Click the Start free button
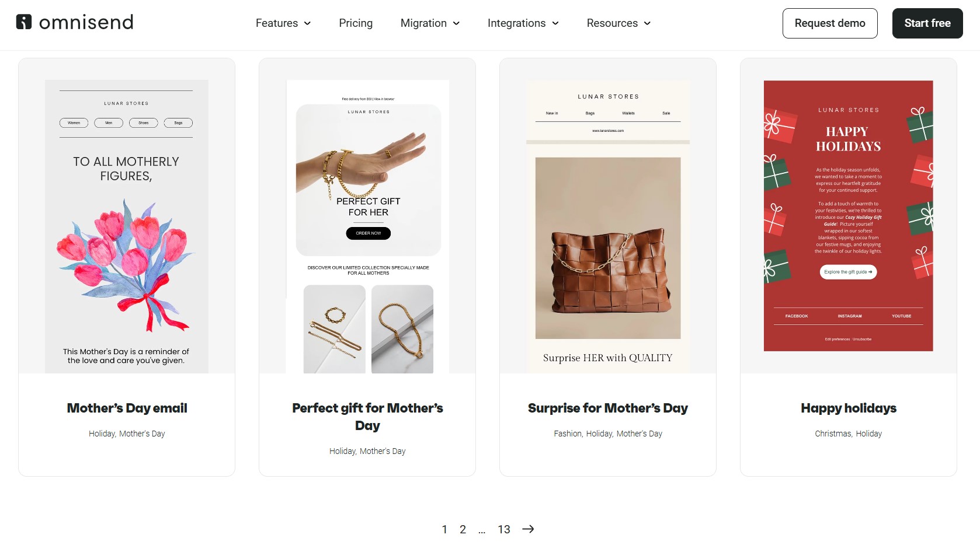This screenshot has height=545, width=980. tap(927, 23)
